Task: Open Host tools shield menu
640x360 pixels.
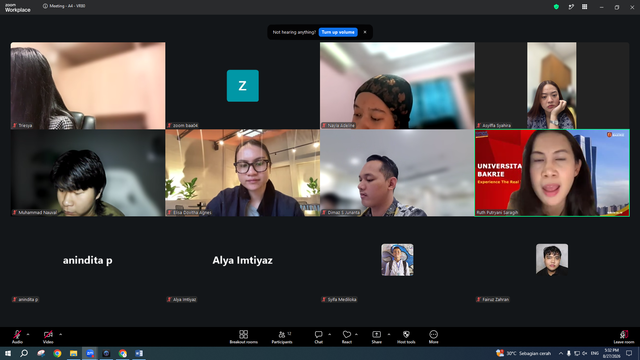Action: tap(406, 337)
